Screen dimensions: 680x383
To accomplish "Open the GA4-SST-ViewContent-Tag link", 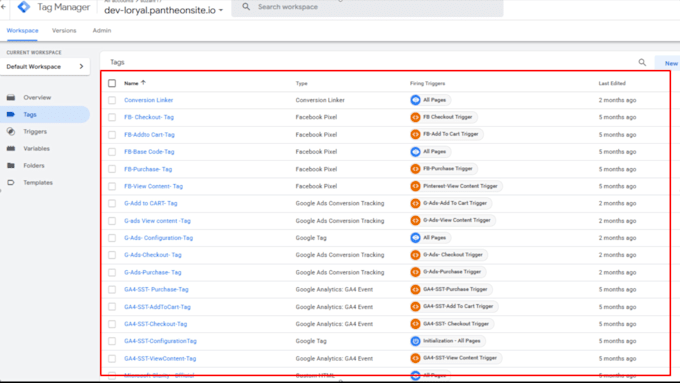I will pos(160,358).
